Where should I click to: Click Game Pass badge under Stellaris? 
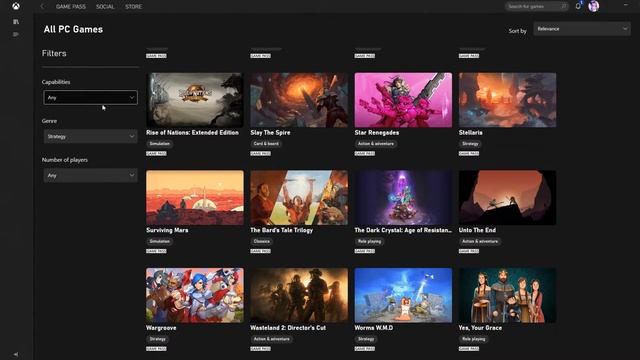pos(469,153)
